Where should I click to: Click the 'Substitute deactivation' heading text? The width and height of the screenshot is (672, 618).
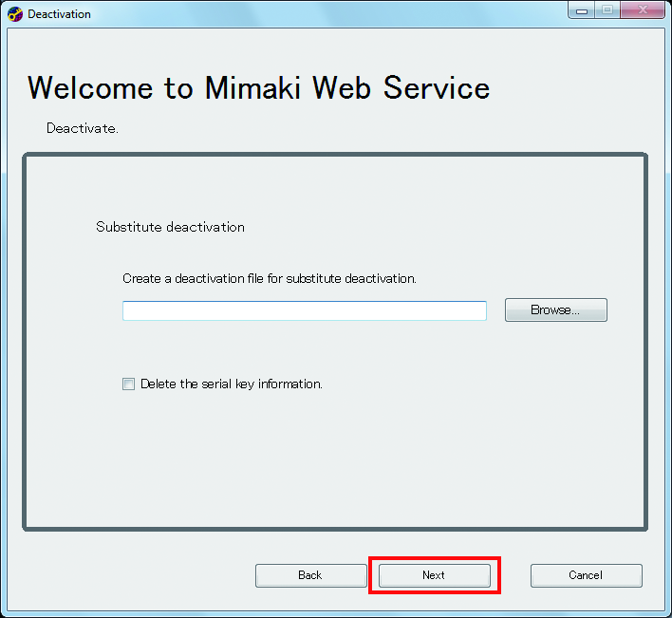coord(170,227)
